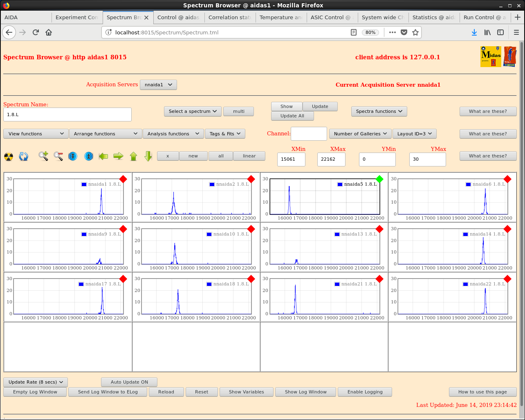This screenshot has height=420, width=525.
Task: Open the Acquisition Servers nnaida1 dropdown
Action: point(158,85)
